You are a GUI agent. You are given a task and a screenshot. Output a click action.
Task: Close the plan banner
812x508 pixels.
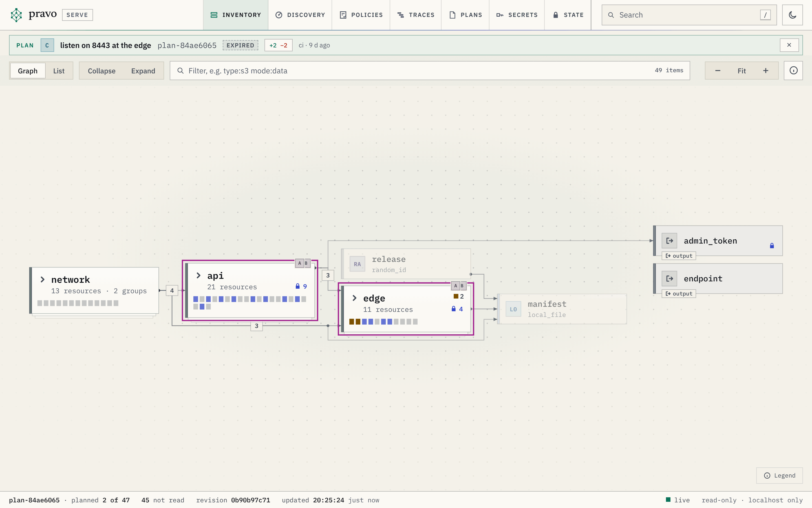coord(789,45)
